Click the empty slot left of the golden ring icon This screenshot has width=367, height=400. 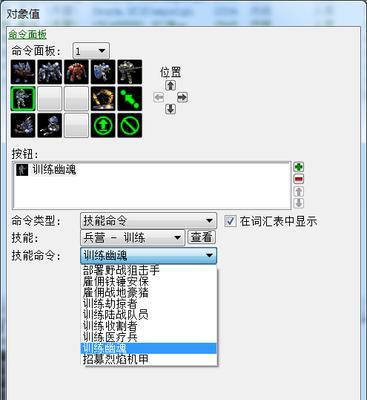coord(76,99)
